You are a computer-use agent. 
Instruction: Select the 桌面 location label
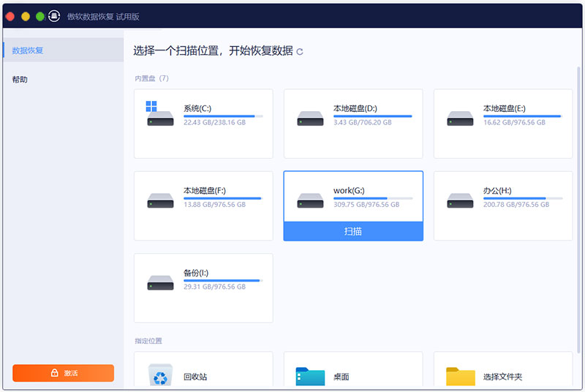(x=341, y=377)
